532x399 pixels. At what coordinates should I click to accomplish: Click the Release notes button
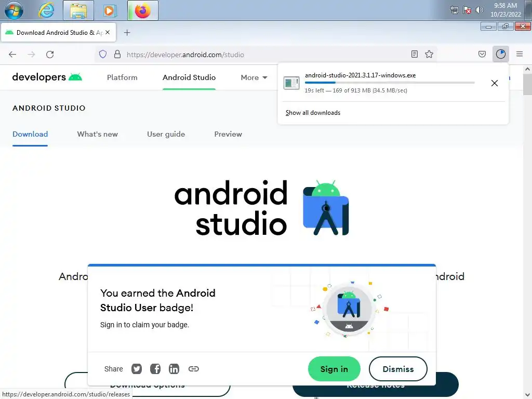pos(376,384)
